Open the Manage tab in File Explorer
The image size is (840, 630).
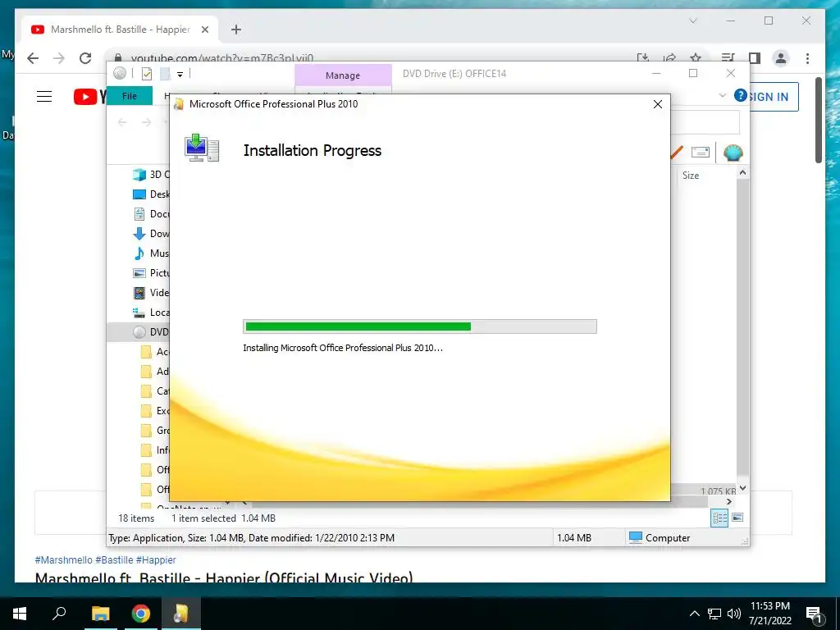(343, 75)
